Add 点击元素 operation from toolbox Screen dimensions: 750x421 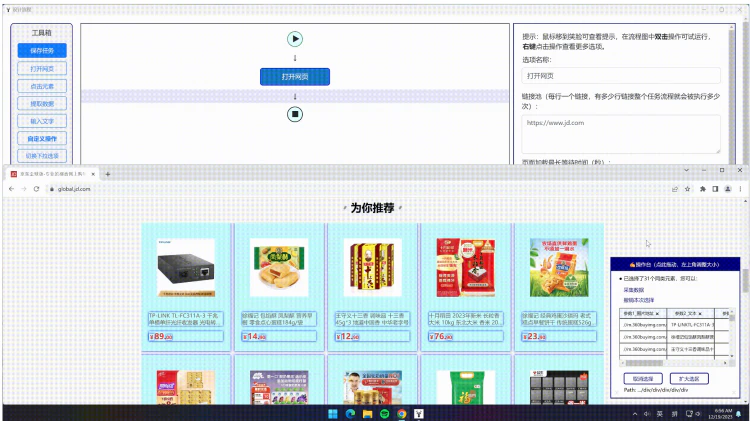pos(42,86)
